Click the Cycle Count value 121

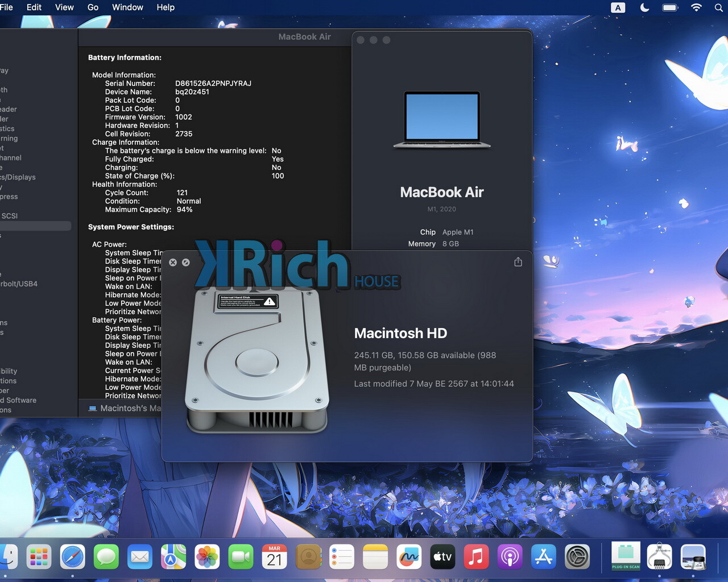pyautogui.click(x=182, y=193)
